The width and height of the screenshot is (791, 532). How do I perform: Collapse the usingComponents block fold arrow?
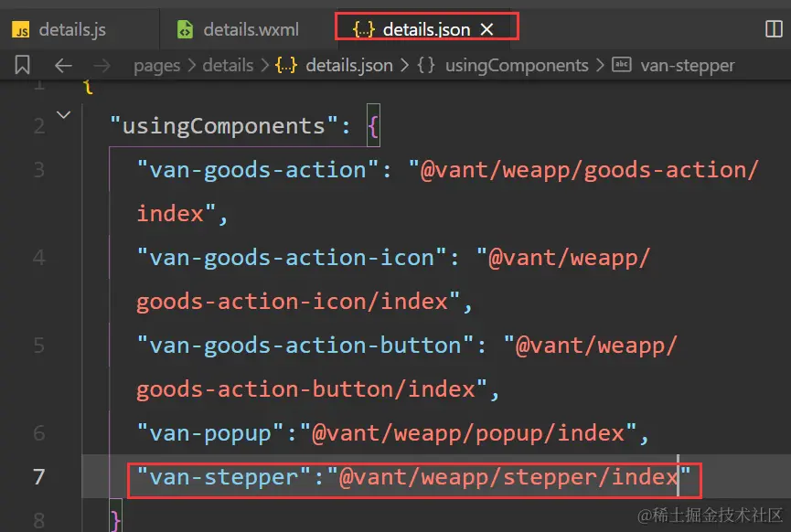coord(64,115)
